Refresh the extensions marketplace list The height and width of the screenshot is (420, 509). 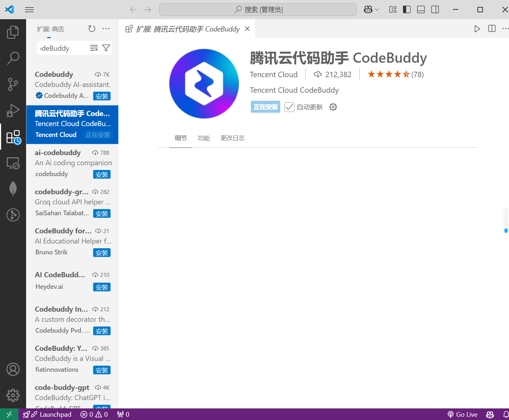pyautogui.click(x=92, y=29)
